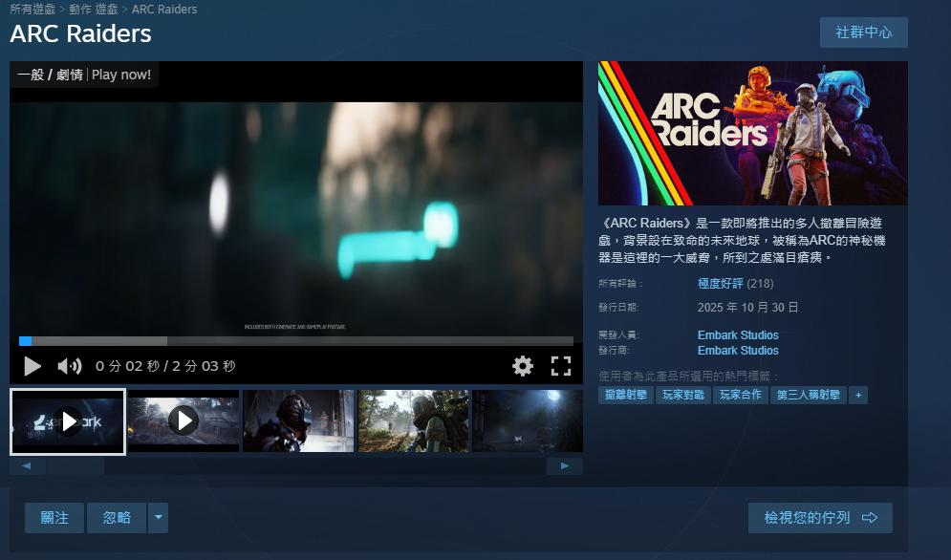Click the 關注 follow button

pyautogui.click(x=54, y=518)
